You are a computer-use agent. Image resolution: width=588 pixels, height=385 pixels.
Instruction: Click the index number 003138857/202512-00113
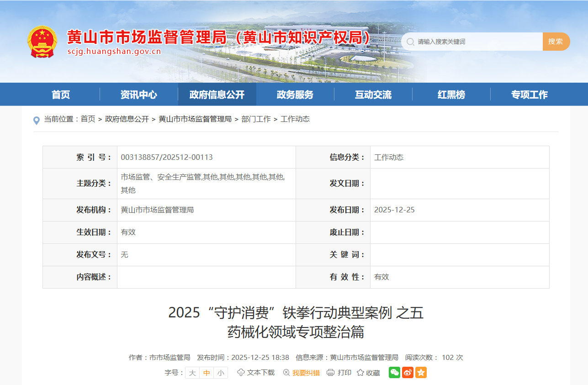(167, 157)
